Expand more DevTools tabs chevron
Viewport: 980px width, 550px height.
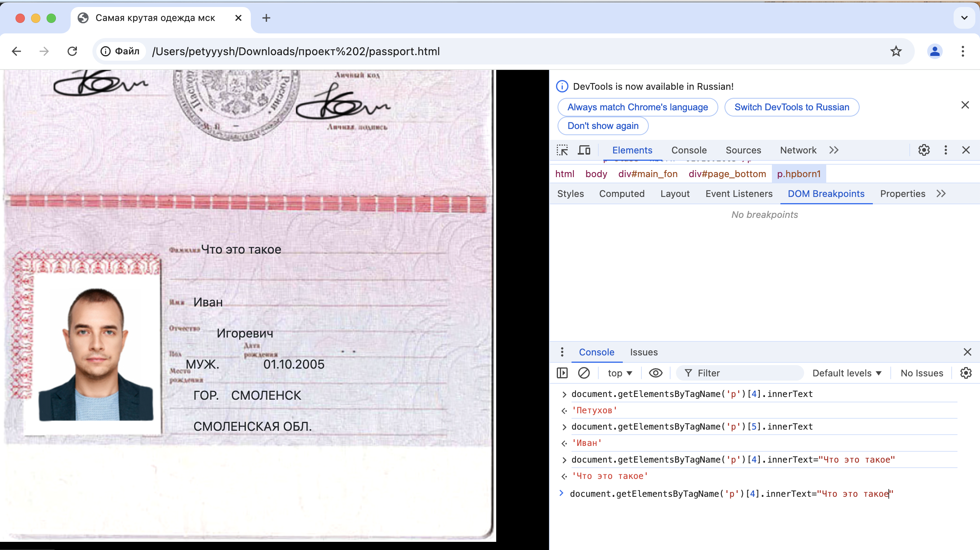click(x=834, y=150)
